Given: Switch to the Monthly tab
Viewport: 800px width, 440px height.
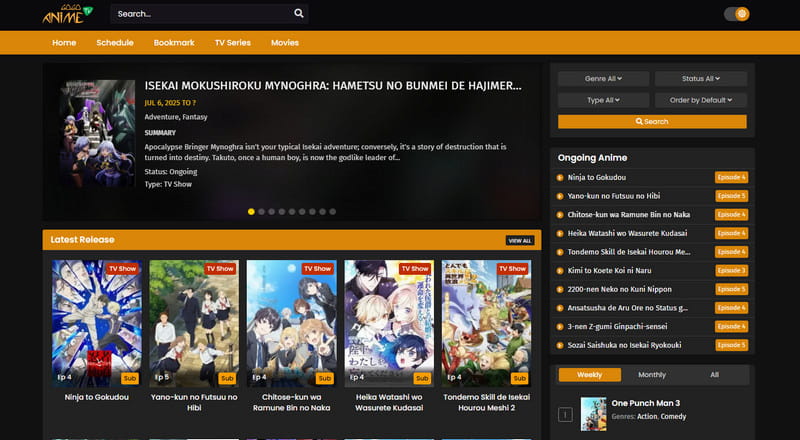Looking at the screenshot, I should click(x=652, y=375).
